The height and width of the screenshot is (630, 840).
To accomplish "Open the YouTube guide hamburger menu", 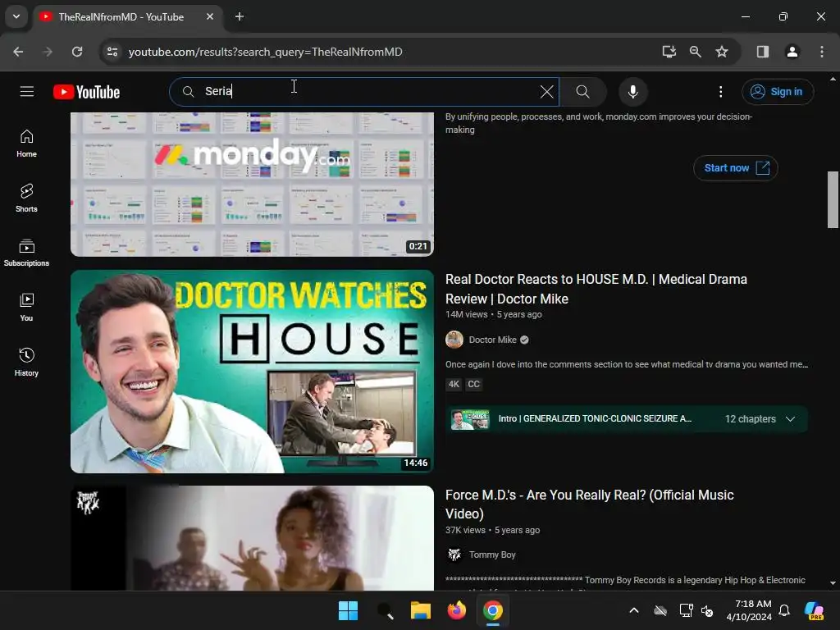I will 27,92.
